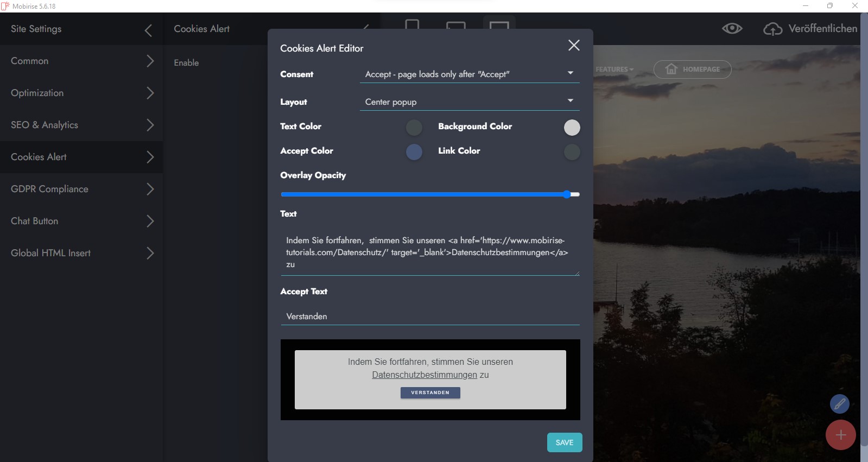Viewport: 868px width, 462px height.
Task: Click the SAVE button
Action: [564, 442]
